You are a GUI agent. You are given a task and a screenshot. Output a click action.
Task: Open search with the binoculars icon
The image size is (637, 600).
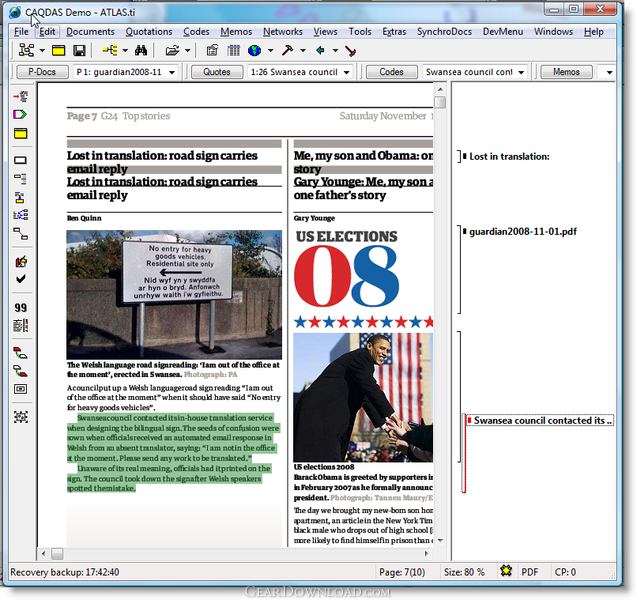point(141,50)
